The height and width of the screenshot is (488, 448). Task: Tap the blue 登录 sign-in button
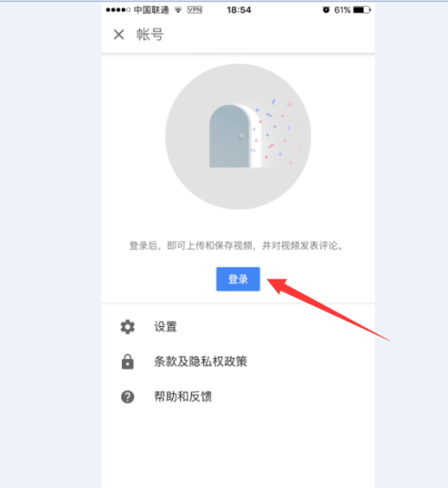click(237, 278)
